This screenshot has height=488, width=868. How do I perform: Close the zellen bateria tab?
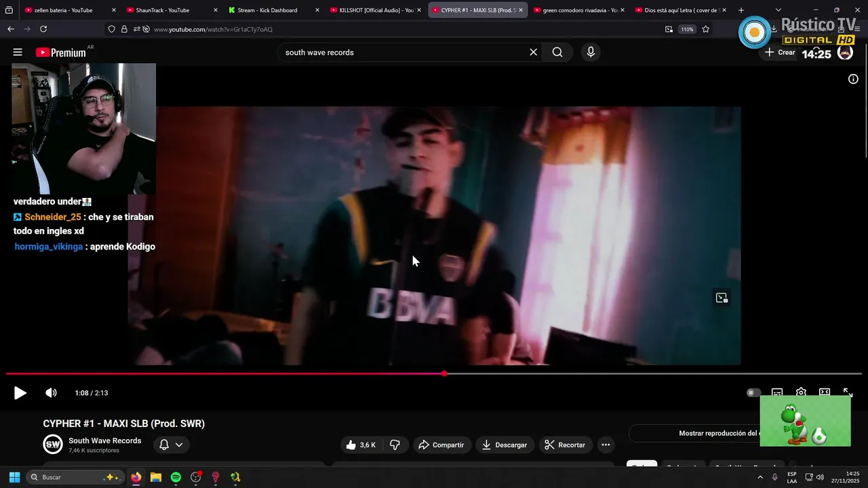pos(113,10)
